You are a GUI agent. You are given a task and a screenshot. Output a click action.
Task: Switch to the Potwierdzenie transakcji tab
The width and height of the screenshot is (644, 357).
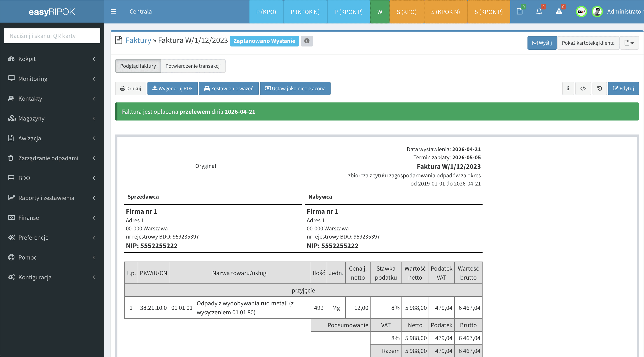[193, 66]
